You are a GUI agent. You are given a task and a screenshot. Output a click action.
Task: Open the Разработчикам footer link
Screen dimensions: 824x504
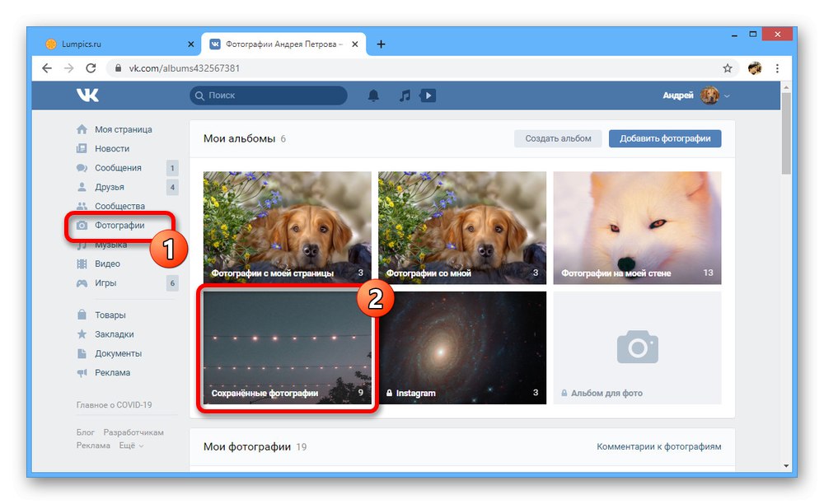click(x=133, y=432)
